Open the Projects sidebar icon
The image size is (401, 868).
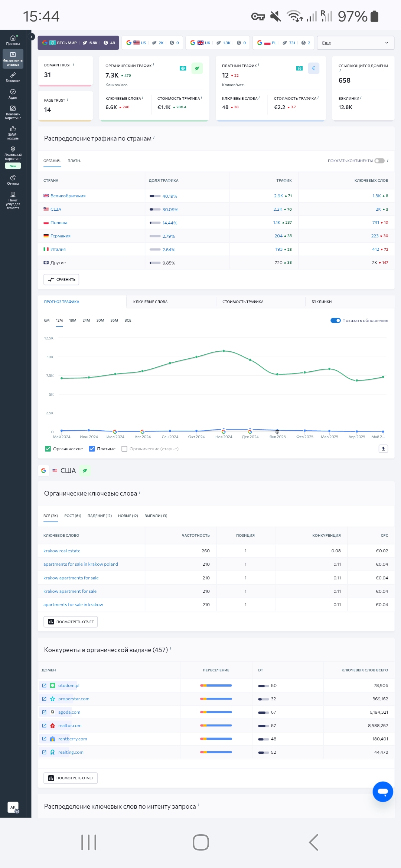coord(13,40)
